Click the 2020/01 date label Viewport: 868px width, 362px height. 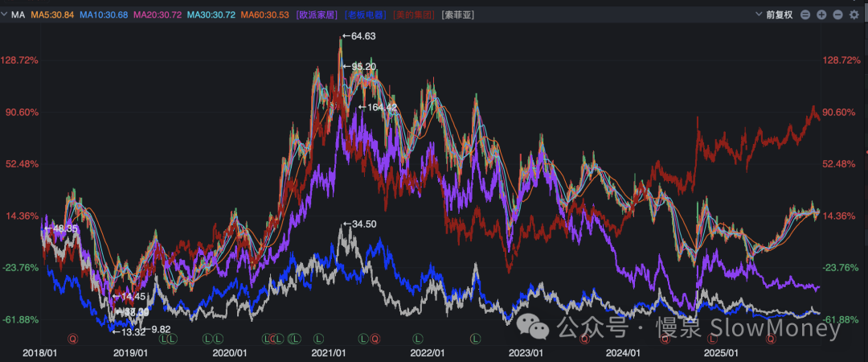point(229,352)
